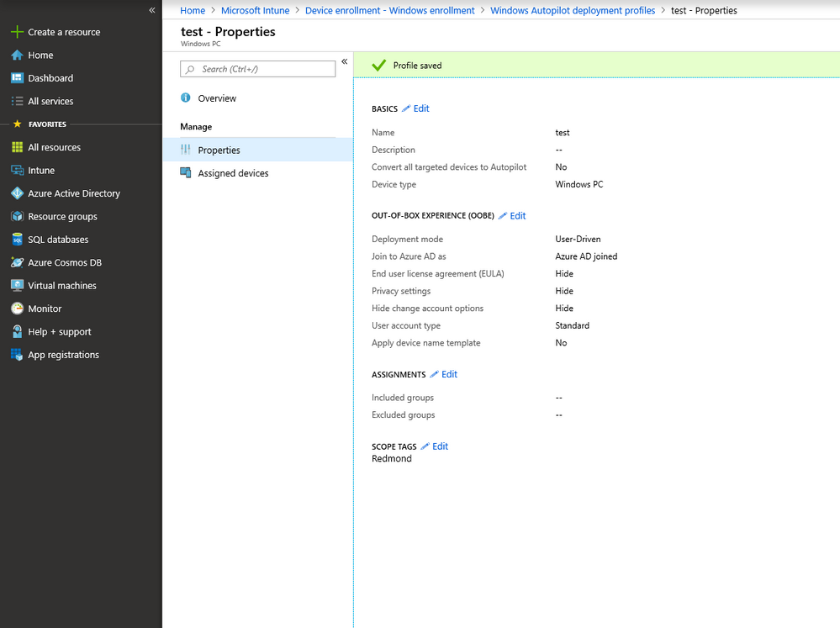Click the Apply device name template label
840x628 pixels.
point(426,343)
